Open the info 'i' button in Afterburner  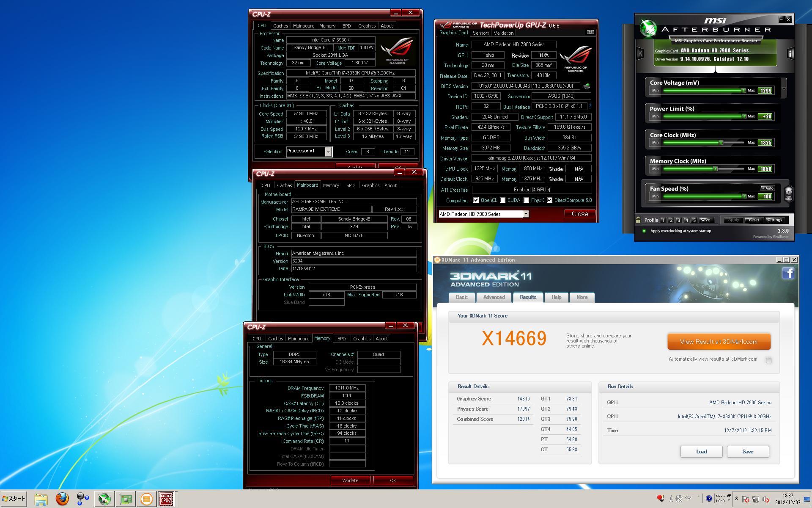[790, 54]
